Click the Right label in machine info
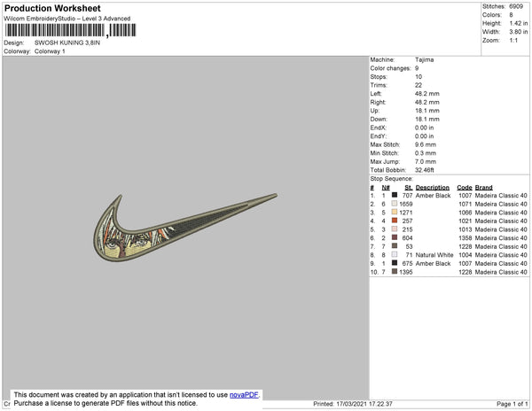The image size is (532, 411). tap(378, 103)
